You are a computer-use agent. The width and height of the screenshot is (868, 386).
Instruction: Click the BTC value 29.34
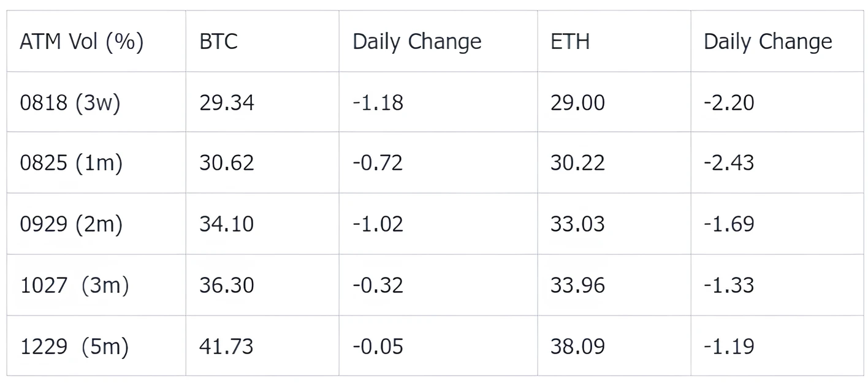click(x=226, y=102)
